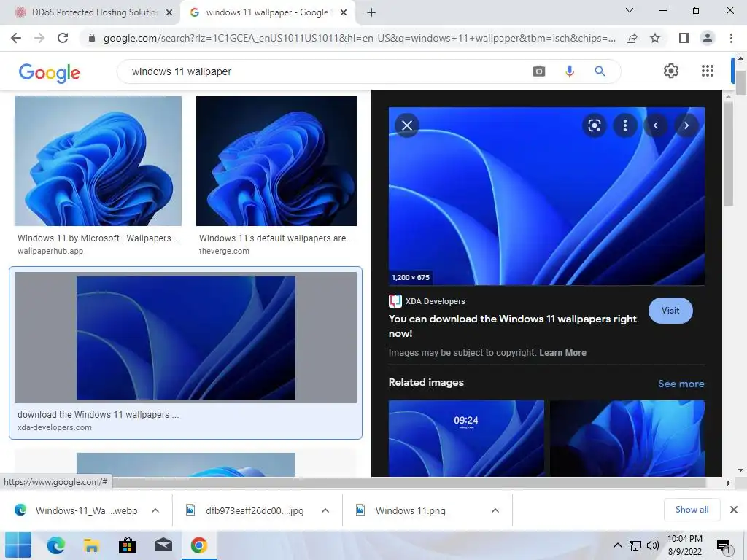Click the Google logo
The height and width of the screenshot is (560, 747).
pos(50,72)
